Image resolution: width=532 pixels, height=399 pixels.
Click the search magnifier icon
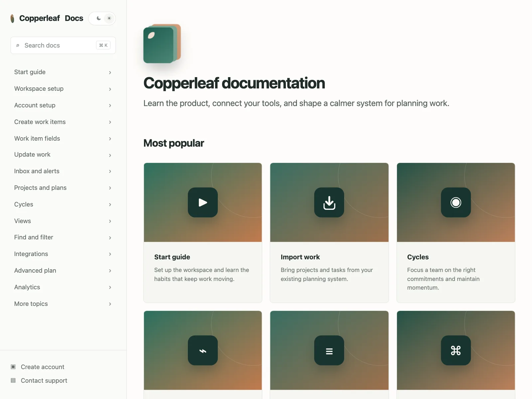coord(18,46)
